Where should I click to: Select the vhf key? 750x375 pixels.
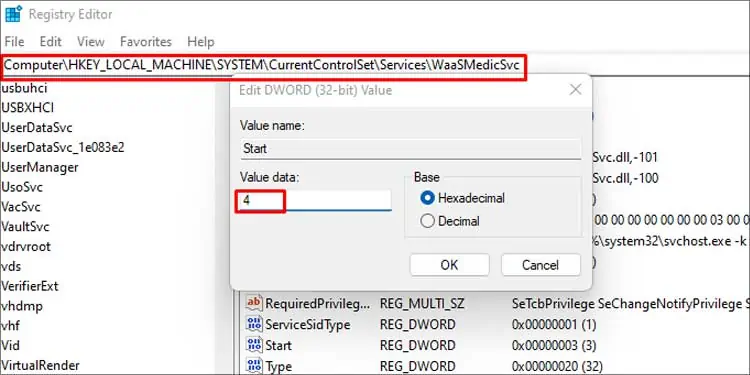click(11, 326)
